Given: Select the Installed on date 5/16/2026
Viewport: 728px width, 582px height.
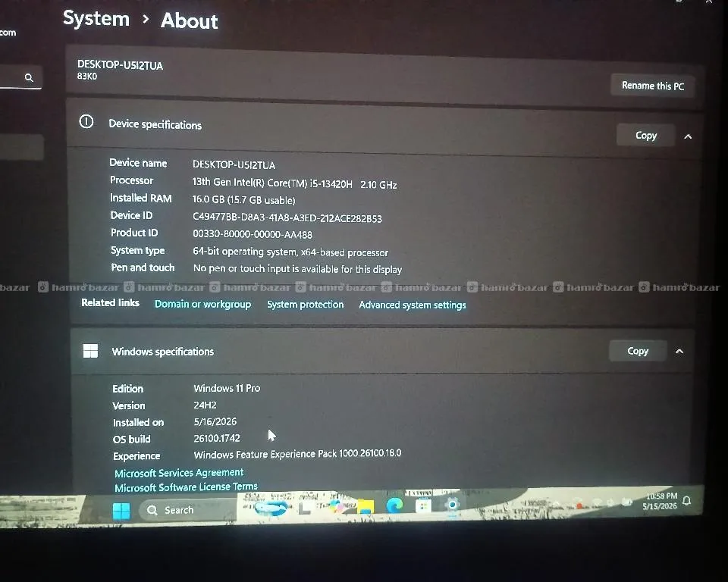Looking at the screenshot, I should 215,421.
